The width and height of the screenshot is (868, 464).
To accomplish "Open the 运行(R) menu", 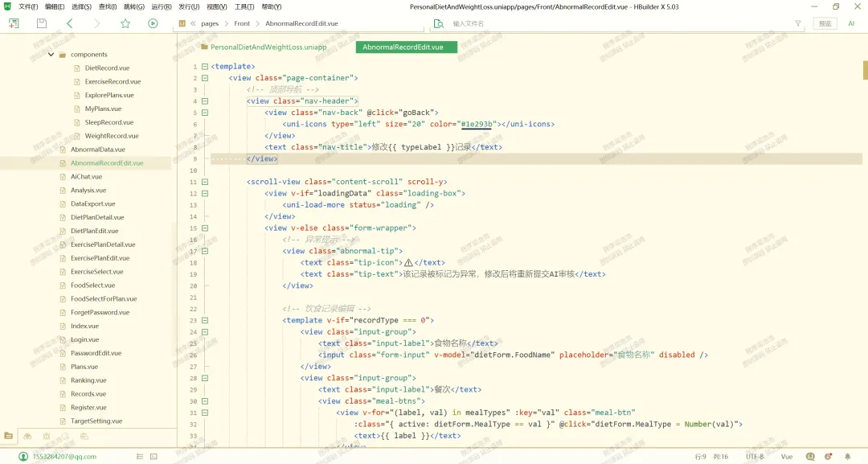I will pos(161,6).
